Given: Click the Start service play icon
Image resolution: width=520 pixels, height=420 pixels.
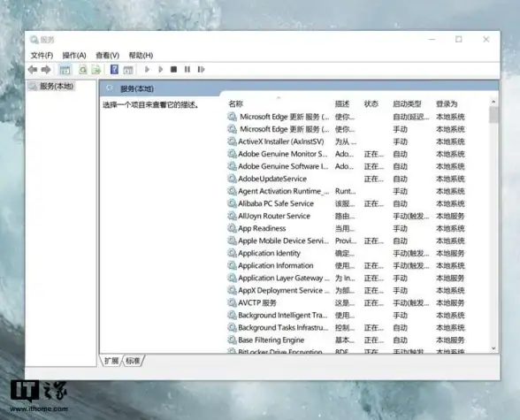Looking at the screenshot, I should (x=147, y=69).
